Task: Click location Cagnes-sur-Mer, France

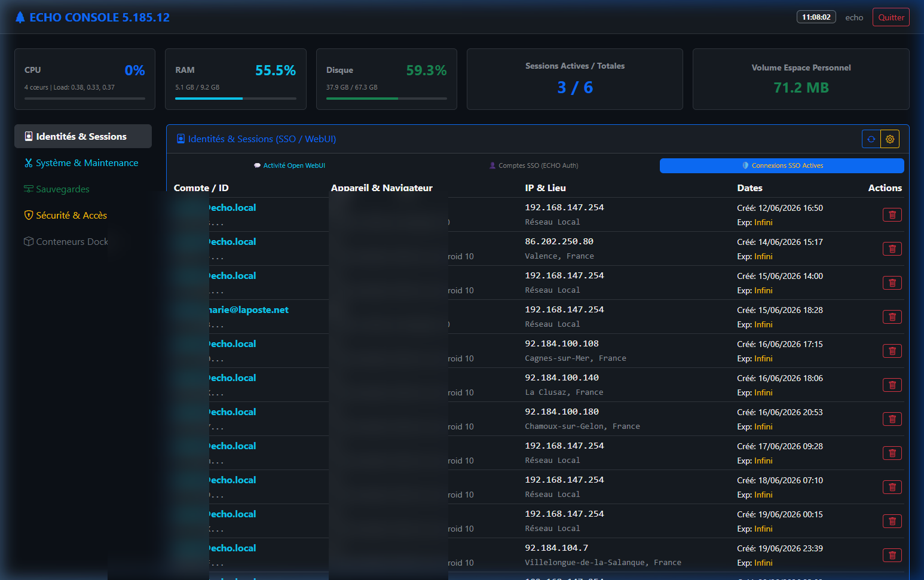Action: click(x=576, y=358)
